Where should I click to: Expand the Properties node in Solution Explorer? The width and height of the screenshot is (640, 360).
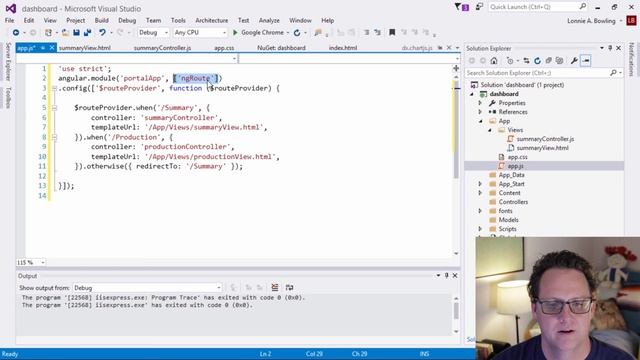pos(480,103)
